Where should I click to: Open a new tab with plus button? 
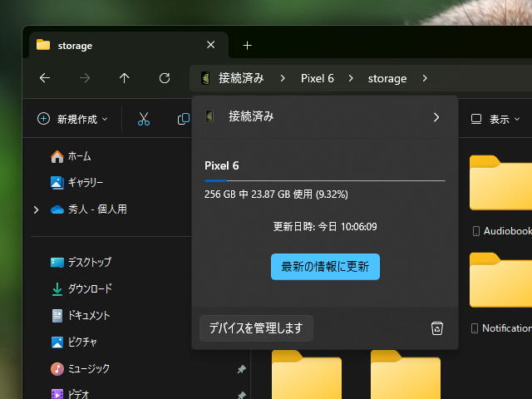(x=248, y=46)
